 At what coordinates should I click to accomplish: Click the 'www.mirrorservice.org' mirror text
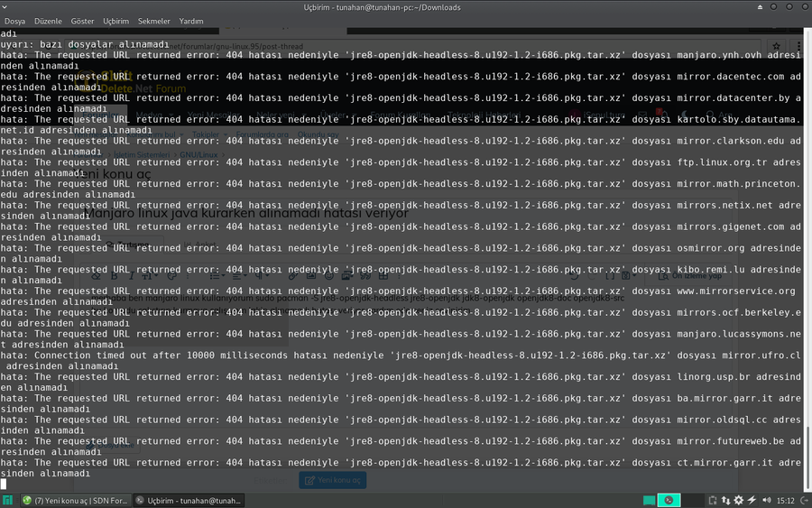click(736, 291)
